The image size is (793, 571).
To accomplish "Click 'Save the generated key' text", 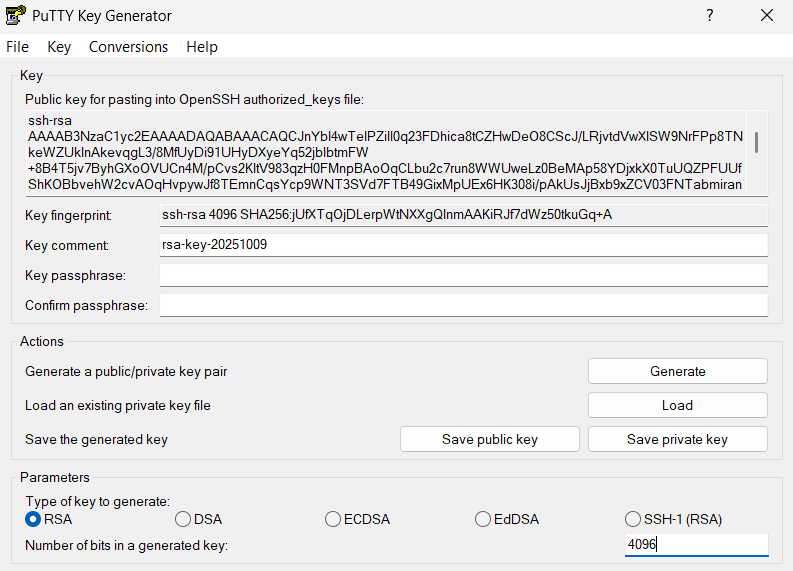I will point(96,440).
